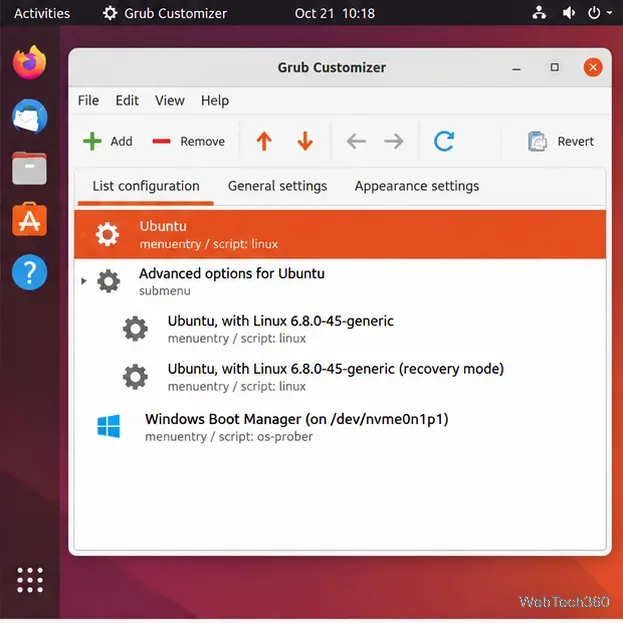Click Grub Customizer app menu in top bar

pos(164,13)
